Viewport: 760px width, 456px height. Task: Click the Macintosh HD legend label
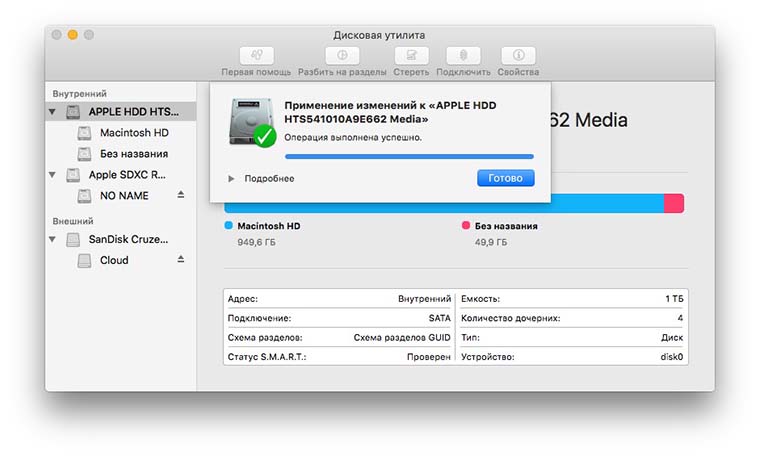(269, 226)
